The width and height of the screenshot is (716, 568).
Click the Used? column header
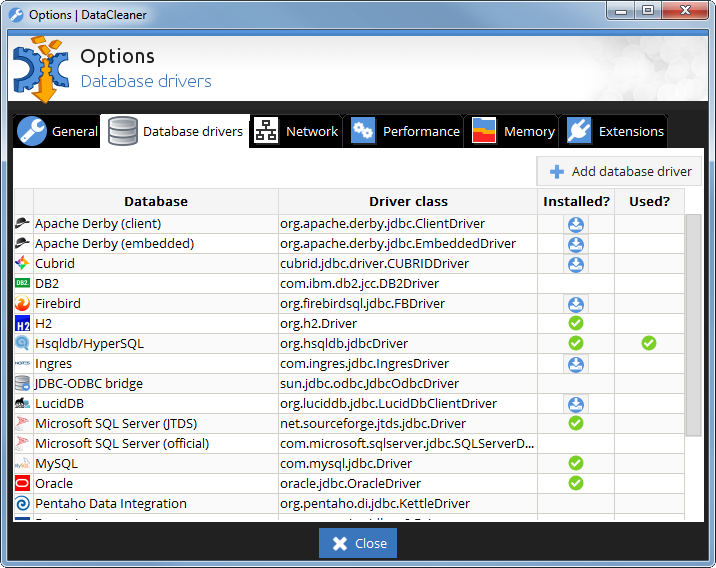pyautogui.click(x=649, y=201)
